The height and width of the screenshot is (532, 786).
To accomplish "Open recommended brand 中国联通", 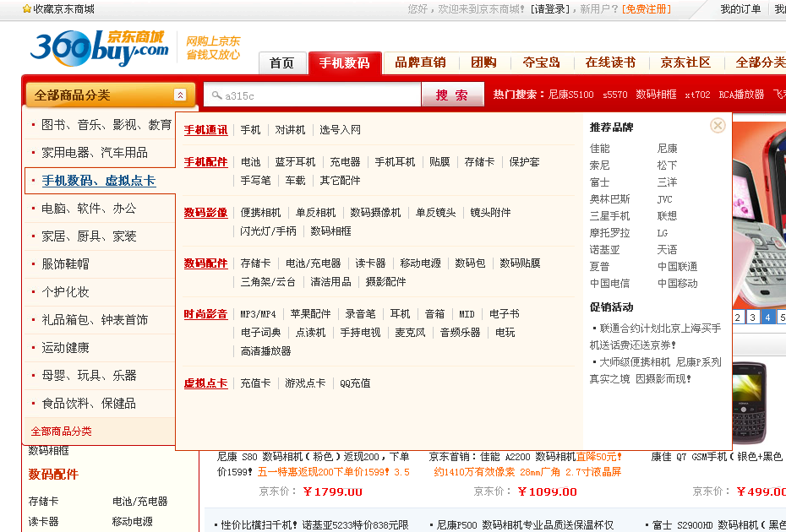I will (677, 267).
